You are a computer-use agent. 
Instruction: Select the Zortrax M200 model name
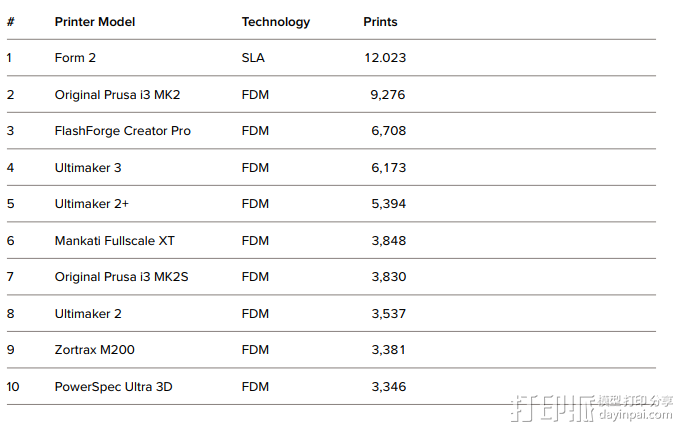tap(95, 350)
